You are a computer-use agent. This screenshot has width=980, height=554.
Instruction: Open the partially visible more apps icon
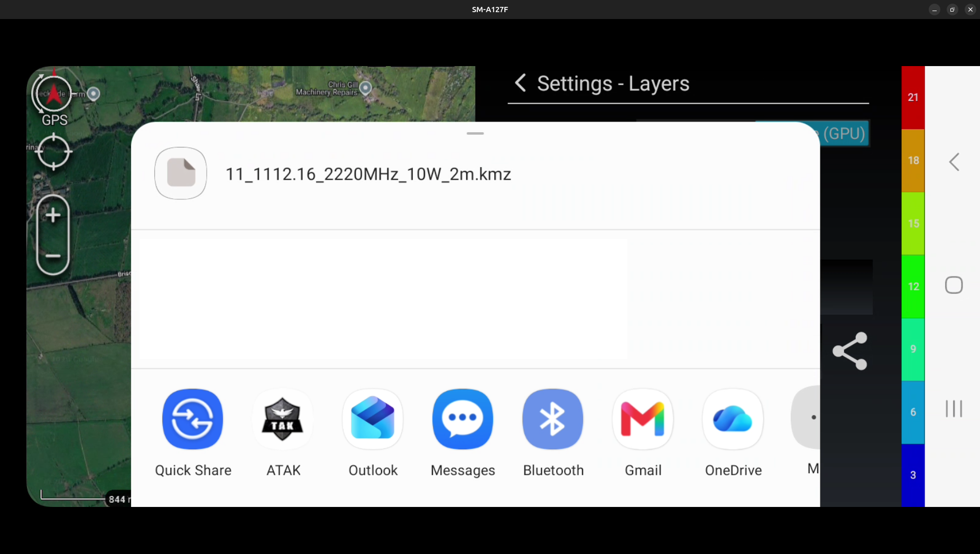pos(807,418)
